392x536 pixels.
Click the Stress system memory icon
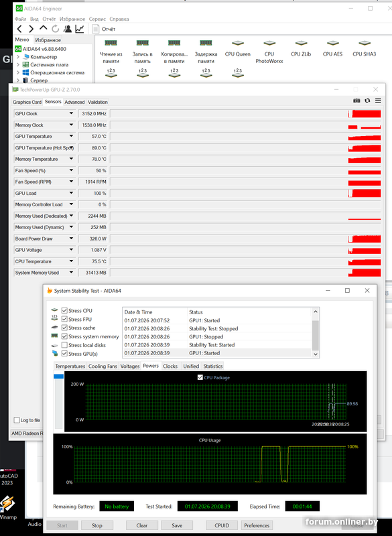tap(55, 336)
